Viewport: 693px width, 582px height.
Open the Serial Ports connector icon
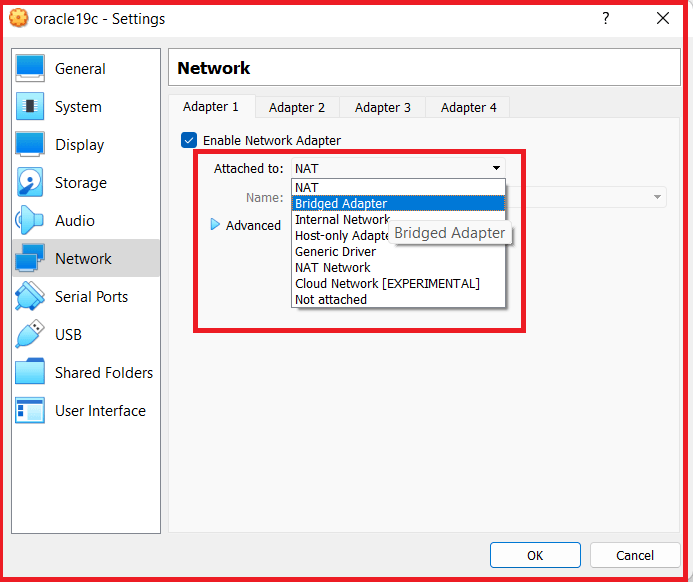point(30,296)
